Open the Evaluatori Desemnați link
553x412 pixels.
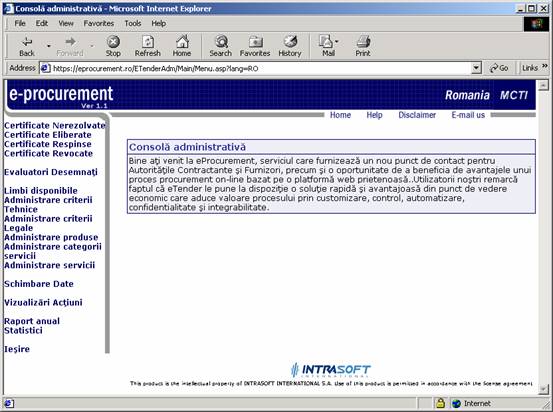[51, 172]
